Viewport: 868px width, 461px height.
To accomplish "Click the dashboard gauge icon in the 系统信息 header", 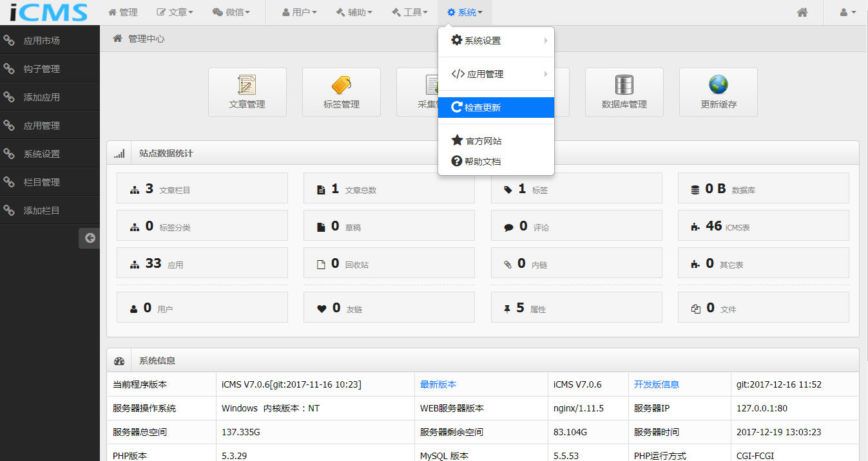I will [x=119, y=361].
